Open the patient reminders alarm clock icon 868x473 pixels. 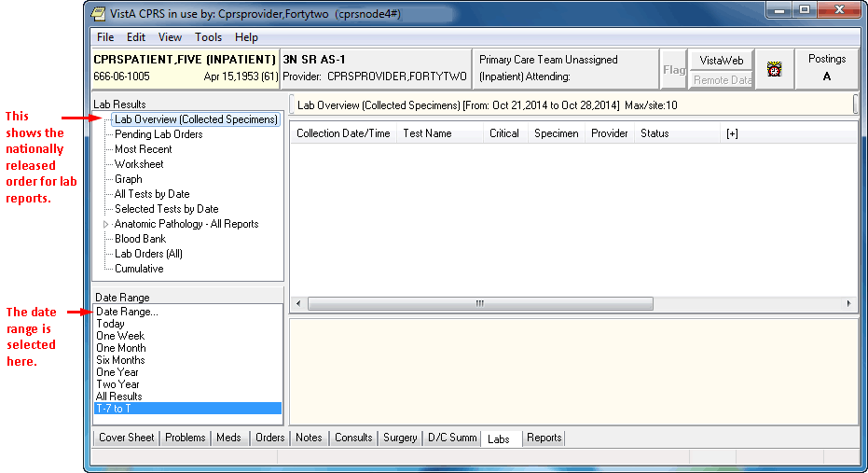point(774,69)
